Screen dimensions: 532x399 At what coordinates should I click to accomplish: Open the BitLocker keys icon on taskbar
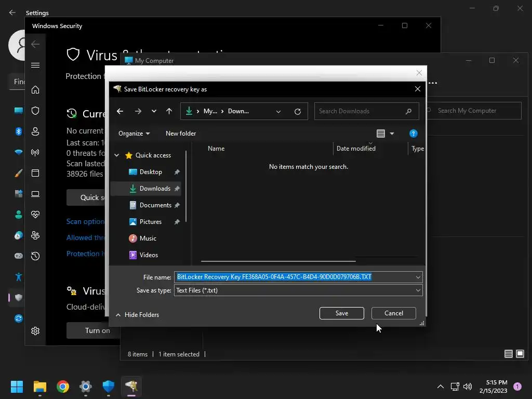click(x=131, y=386)
